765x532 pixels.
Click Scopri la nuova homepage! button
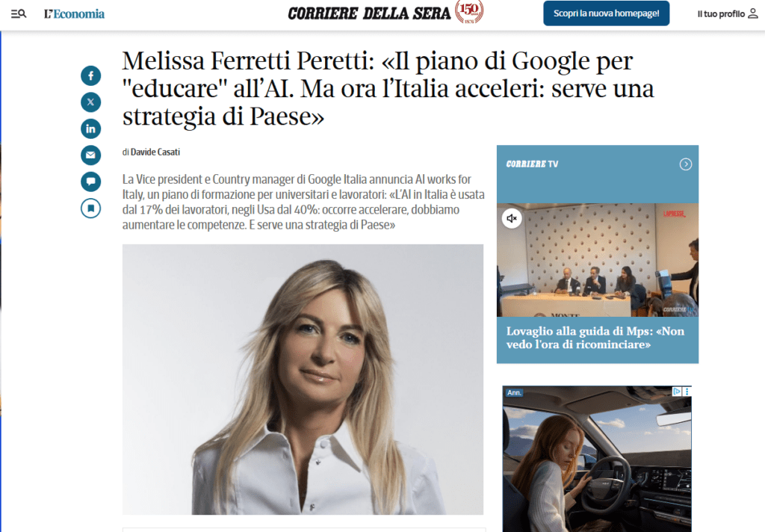[607, 13]
